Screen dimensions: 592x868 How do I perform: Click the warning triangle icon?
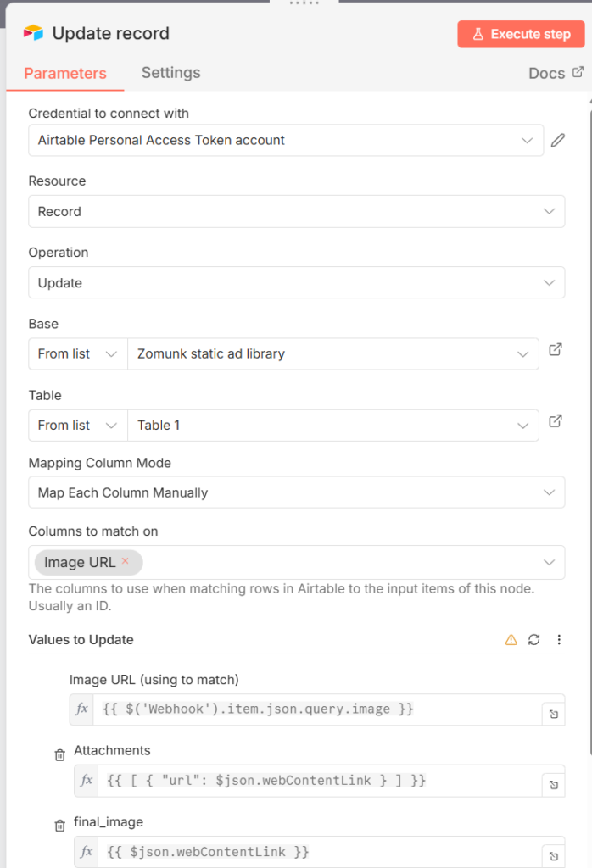pos(511,640)
